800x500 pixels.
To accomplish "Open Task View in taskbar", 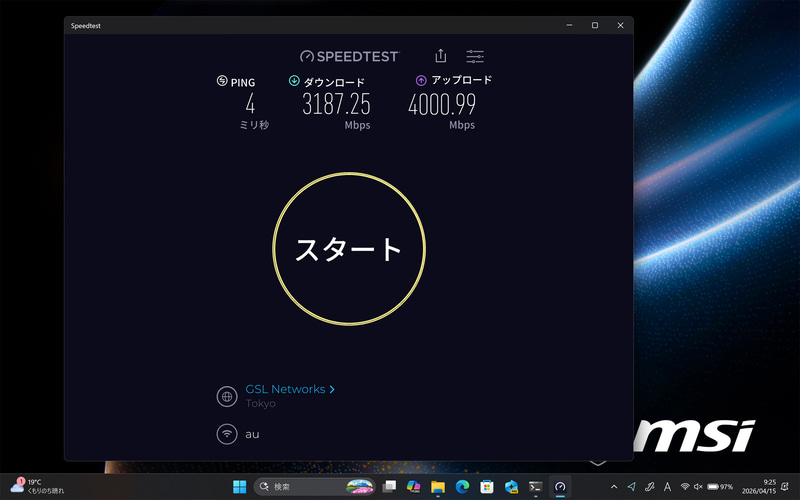I will [389, 487].
